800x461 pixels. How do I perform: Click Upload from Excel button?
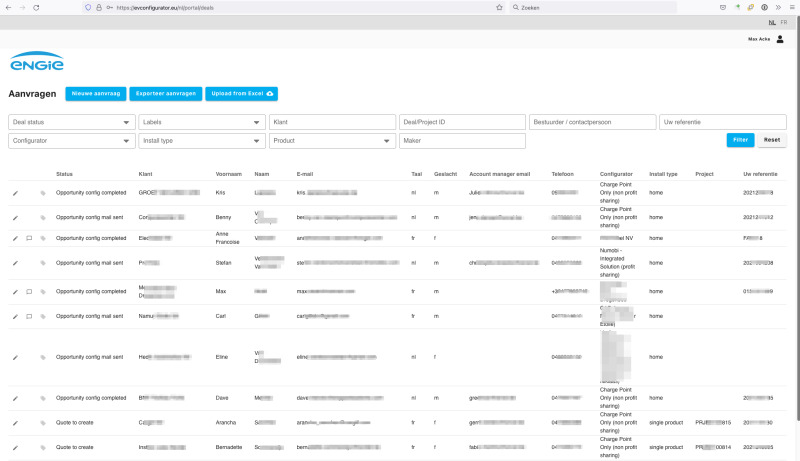241,93
